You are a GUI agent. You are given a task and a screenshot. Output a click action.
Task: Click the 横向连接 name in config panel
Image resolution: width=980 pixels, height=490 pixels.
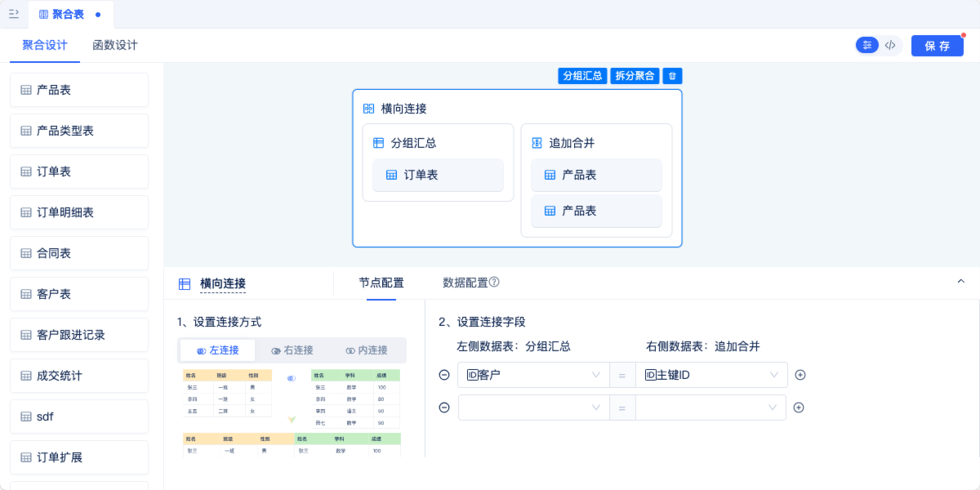point(223,283)
